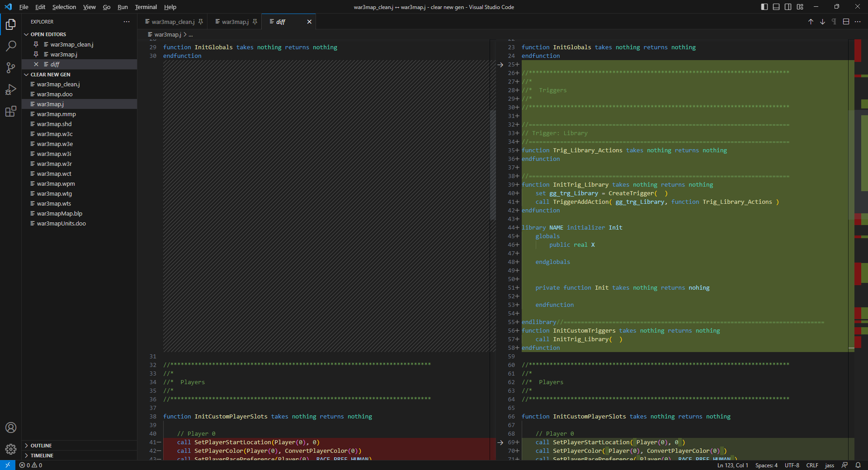Click breadcrumb ellipsis after war3map.j
This screenshot has height=470, width=868.
click(191, 35)
